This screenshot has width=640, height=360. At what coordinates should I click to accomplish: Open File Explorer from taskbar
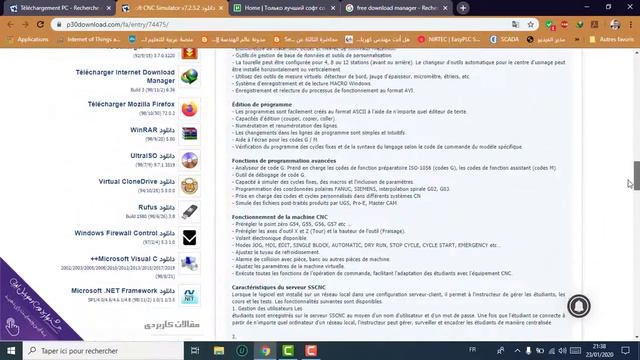click(x=219, y=351)
